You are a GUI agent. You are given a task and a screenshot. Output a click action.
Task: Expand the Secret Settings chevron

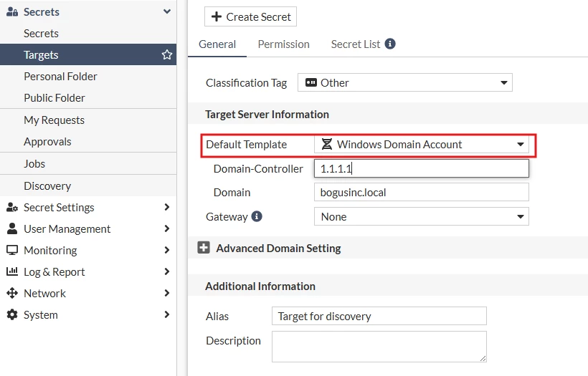(167, 207)
